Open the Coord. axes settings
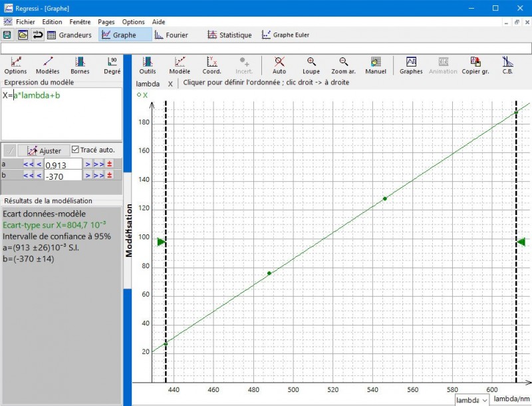This screenshot has width=532, height=406. (x=211, y=65)
